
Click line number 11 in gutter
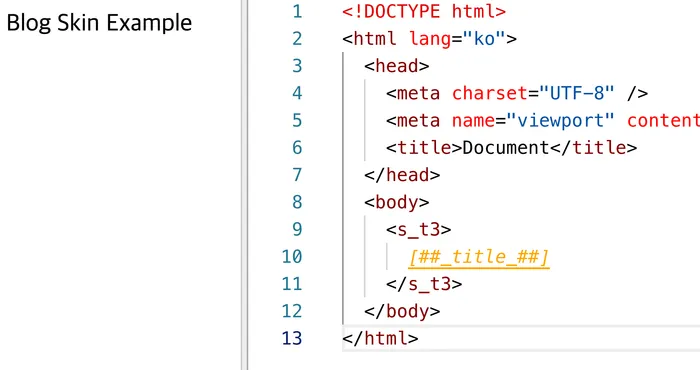[292, 284]
